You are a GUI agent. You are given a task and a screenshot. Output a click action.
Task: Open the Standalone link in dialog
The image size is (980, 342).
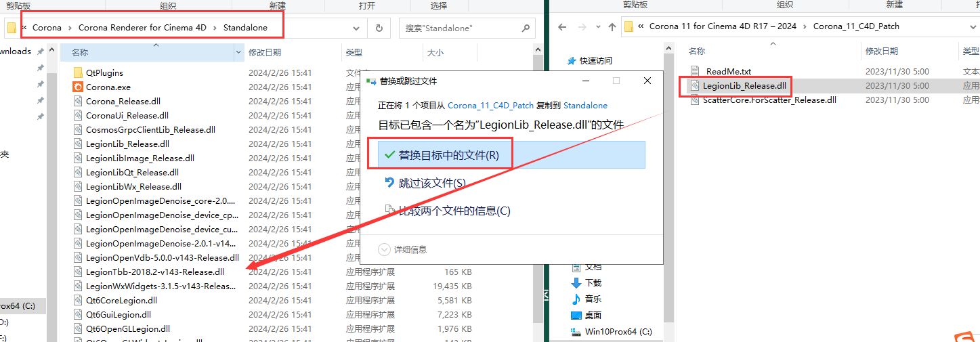(585, 106)
